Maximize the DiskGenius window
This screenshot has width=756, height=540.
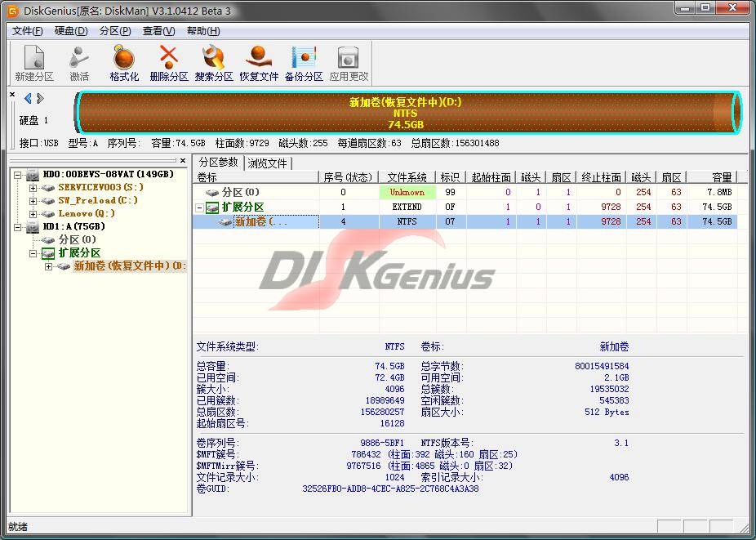[706, 7]
